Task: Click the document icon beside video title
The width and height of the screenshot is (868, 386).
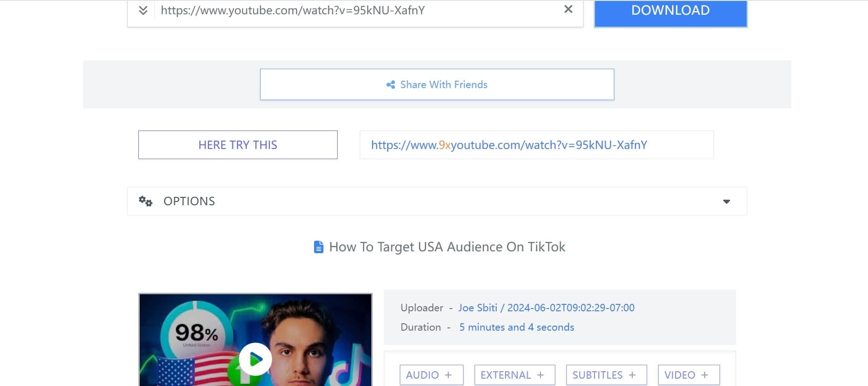Action: click(318, 247)
